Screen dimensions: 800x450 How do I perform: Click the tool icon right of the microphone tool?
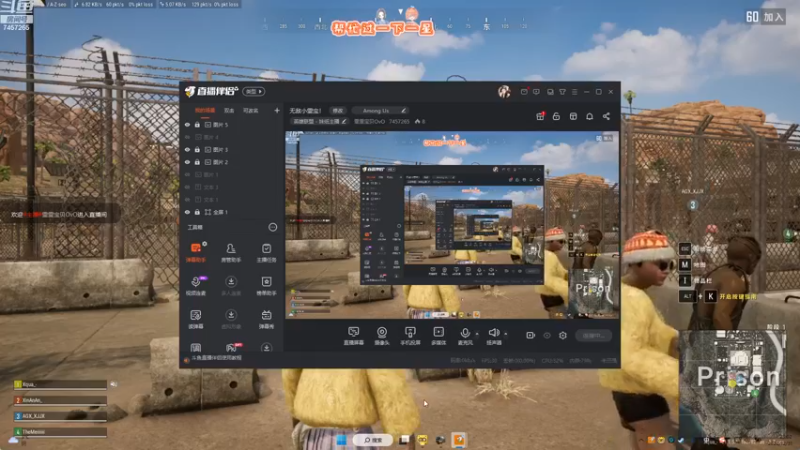[x=231, y=286]
